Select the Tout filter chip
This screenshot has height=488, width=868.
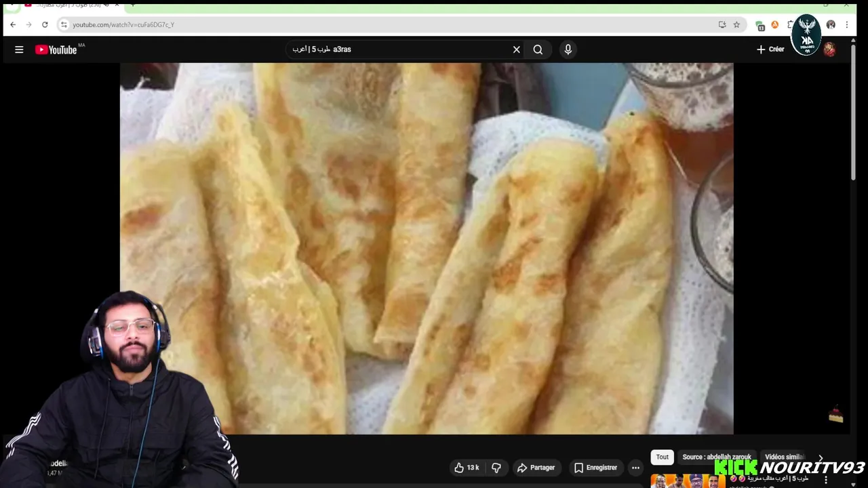[x=663, y=457]
